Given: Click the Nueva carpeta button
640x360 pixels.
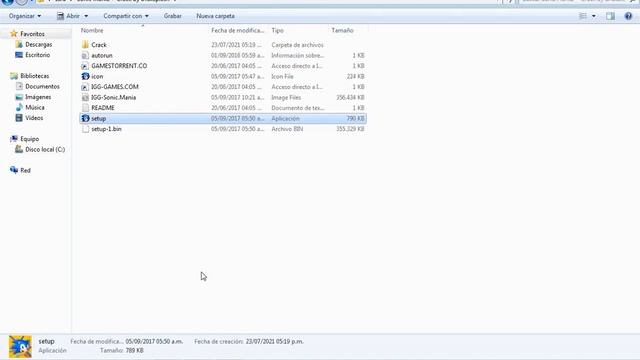Looking at the screenshot, I should 215,16.
